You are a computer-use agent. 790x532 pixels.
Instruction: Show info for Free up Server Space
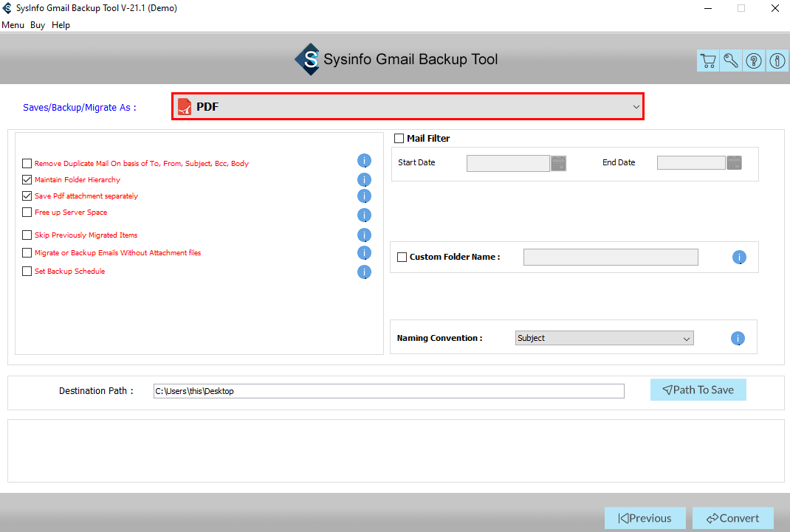point(364,215)
